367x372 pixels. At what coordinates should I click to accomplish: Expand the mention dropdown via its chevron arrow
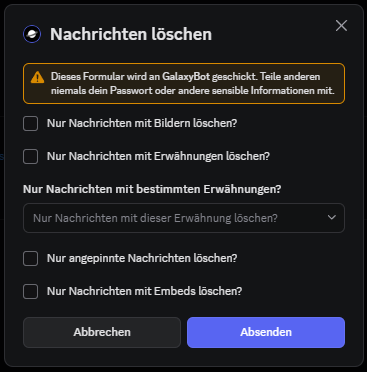(331, 218)
